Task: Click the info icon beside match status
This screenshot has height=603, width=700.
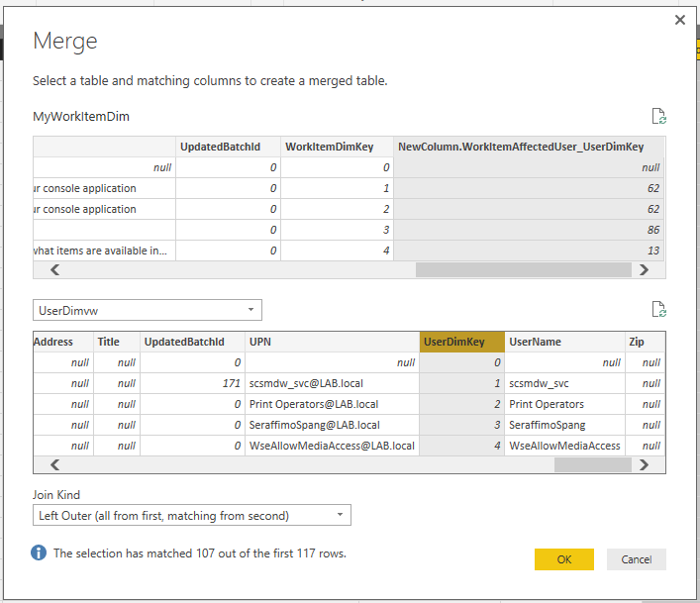Action: click(x=39, y=553)
